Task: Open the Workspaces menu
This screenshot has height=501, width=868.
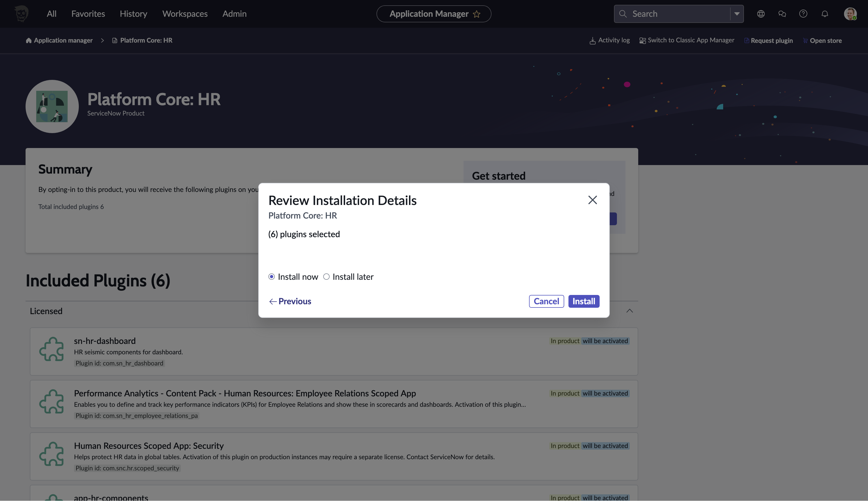Action: [185, 14]
